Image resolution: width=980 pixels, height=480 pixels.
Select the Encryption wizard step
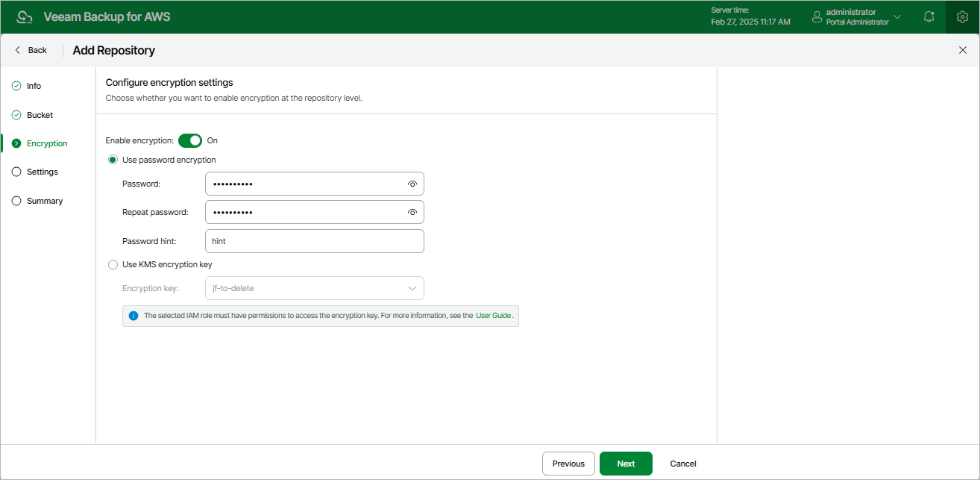(x=48, y=143)
